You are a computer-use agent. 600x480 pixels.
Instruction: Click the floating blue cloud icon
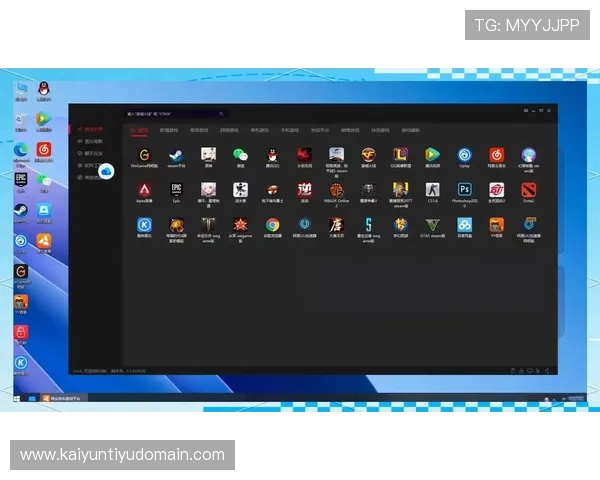[106, 171]
